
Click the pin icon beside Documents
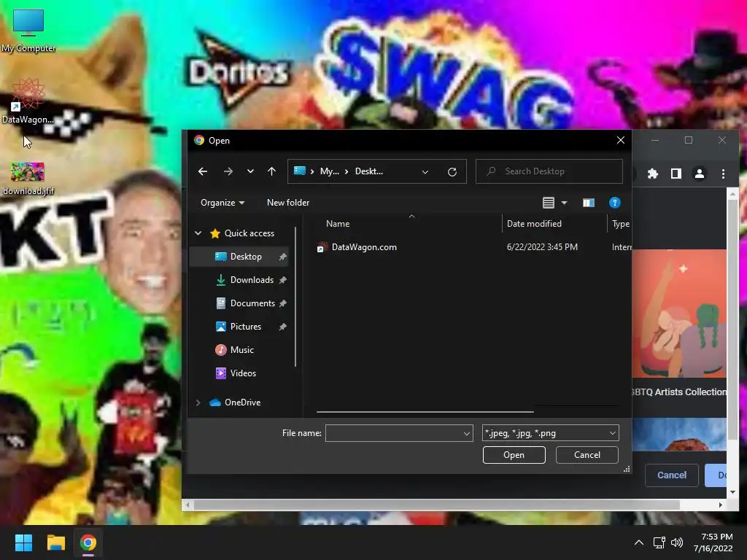coord(282,303)
